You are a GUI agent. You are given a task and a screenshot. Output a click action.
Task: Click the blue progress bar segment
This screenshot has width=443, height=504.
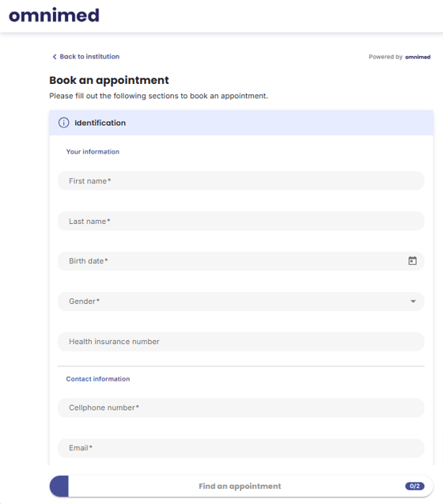(x=59, y=486)
